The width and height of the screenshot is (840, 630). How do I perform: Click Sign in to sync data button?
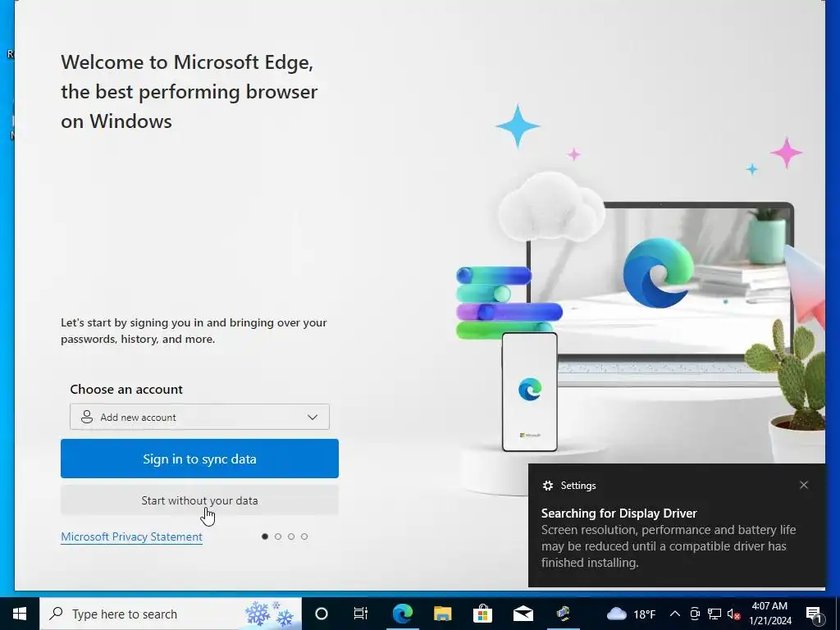click(x=199, y=459)
